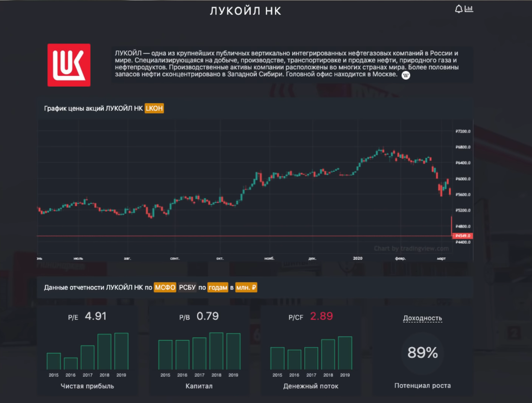Open the Wikipedia link icon after description
This screenshot has height=403, width=532.
406,76
